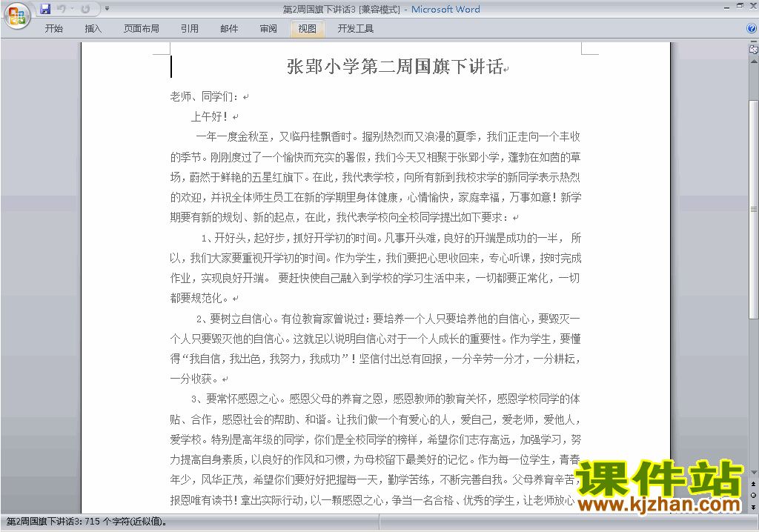Image resolution: width=759 pixels, height=532 pixels.
Task: Open the 开发工具 ribbon tab
Action: pos(356,29)
